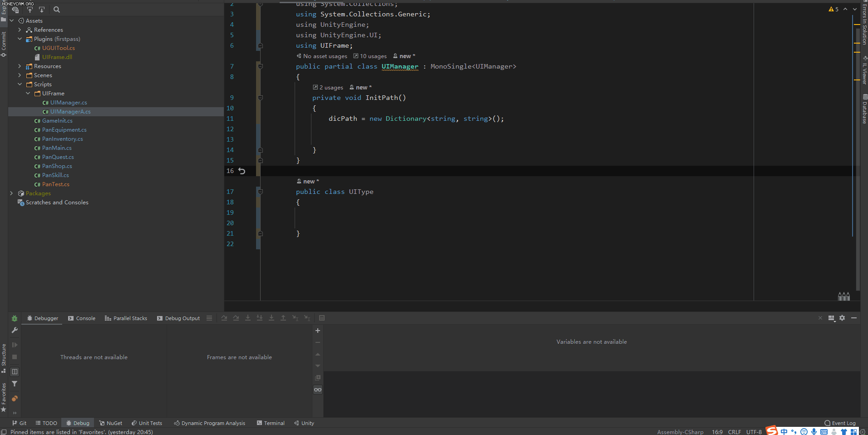868x435 pixels.
Task: Open debugger settings wrench icon
Action: [x=15, y=330]
